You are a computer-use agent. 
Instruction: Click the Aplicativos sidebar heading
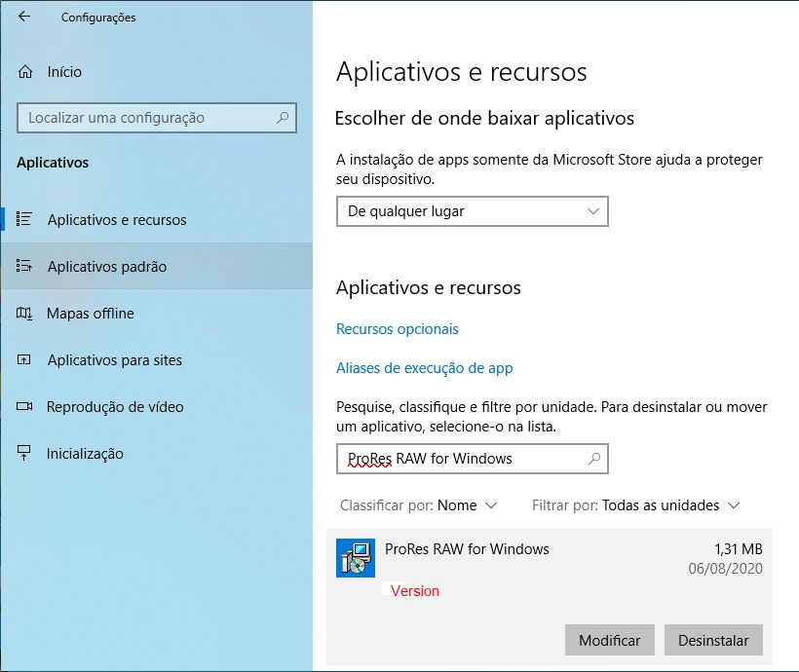click(x=53, y=163)
